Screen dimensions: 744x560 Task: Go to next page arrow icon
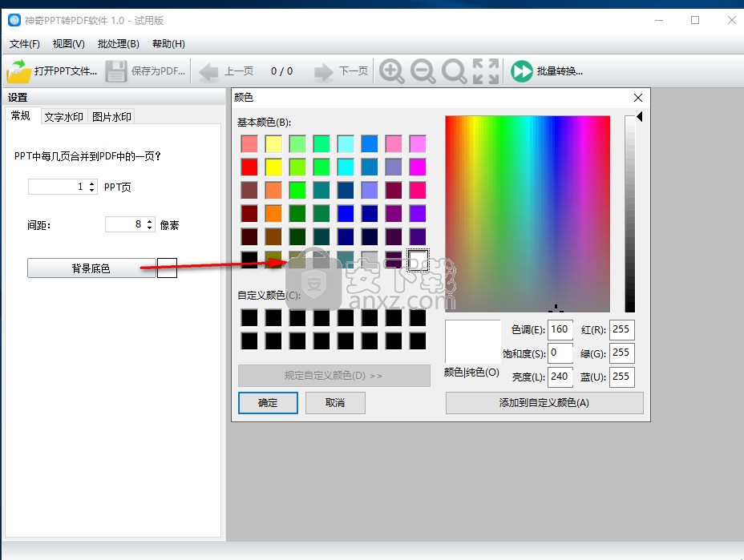(323, 72)
